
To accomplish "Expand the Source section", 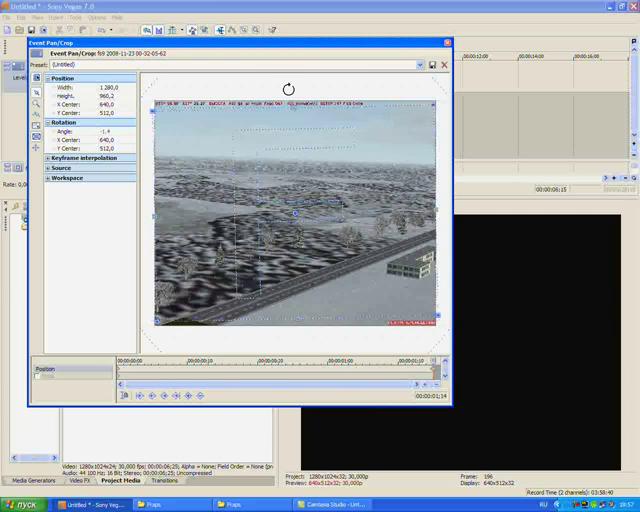I will coord(48,168).
